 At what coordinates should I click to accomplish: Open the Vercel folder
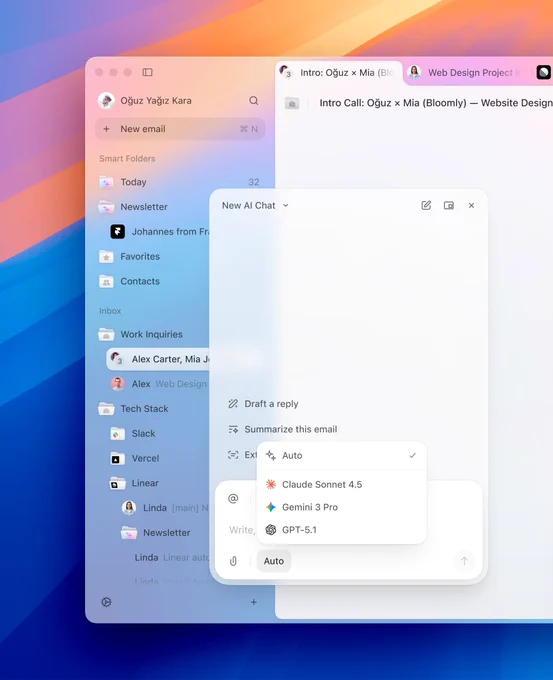(159, 458)
